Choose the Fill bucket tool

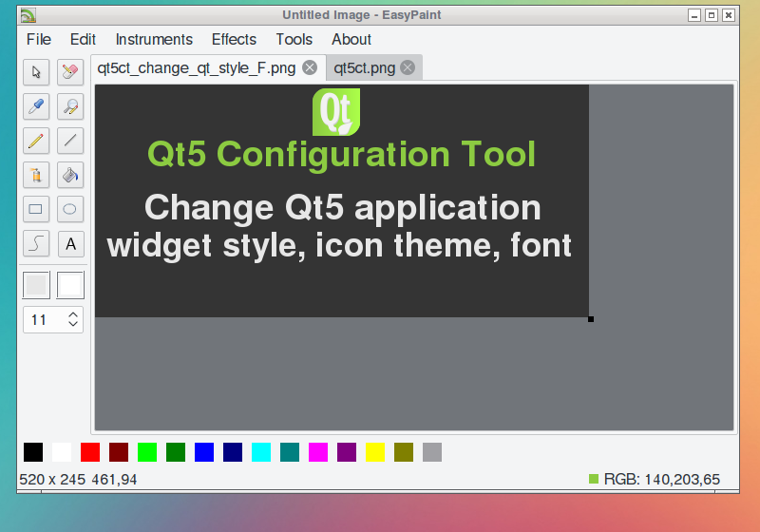70,175
